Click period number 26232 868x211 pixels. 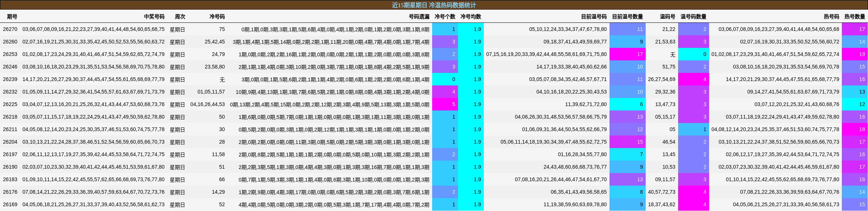(10, 92)
